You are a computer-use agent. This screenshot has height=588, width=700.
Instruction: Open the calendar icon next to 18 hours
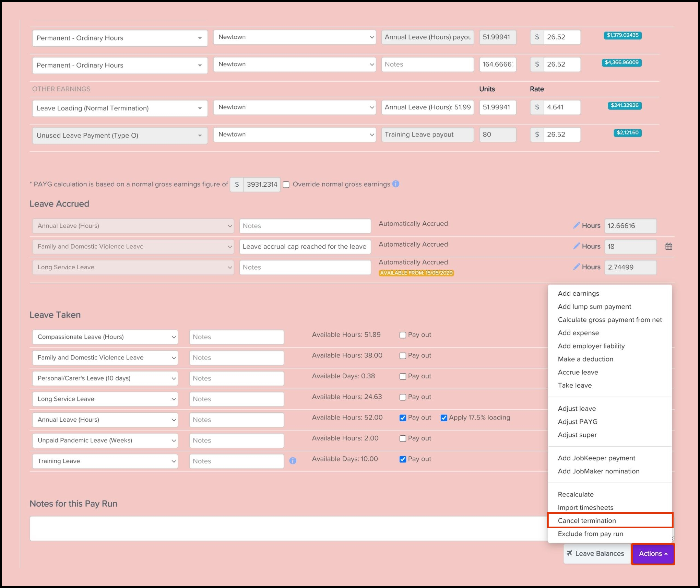pyautogui.click(x=668, y=246)
